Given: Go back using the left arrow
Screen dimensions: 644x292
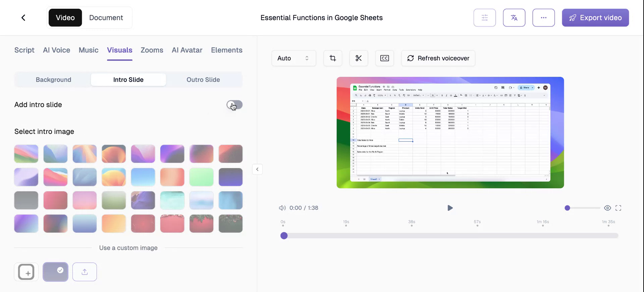Looking at the screenshot, I should [x=23, y=17].
